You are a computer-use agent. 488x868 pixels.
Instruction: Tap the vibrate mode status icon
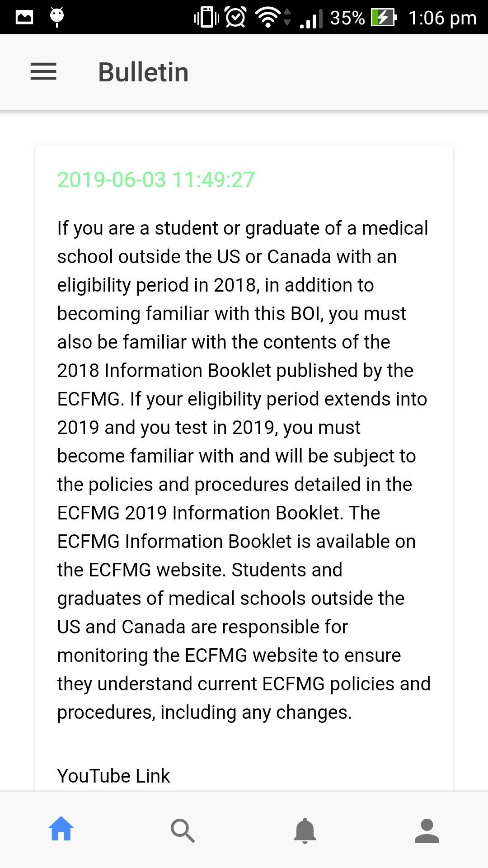click(x=206, y=18)
